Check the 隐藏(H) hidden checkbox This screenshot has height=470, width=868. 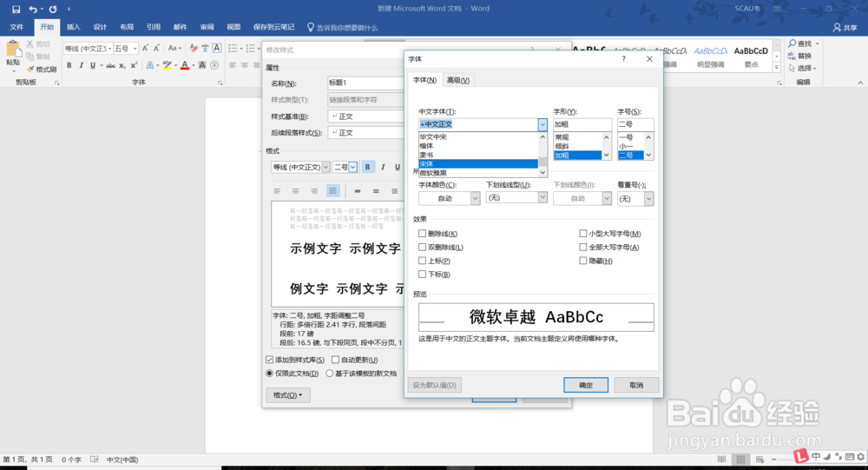tap(583, 261)
